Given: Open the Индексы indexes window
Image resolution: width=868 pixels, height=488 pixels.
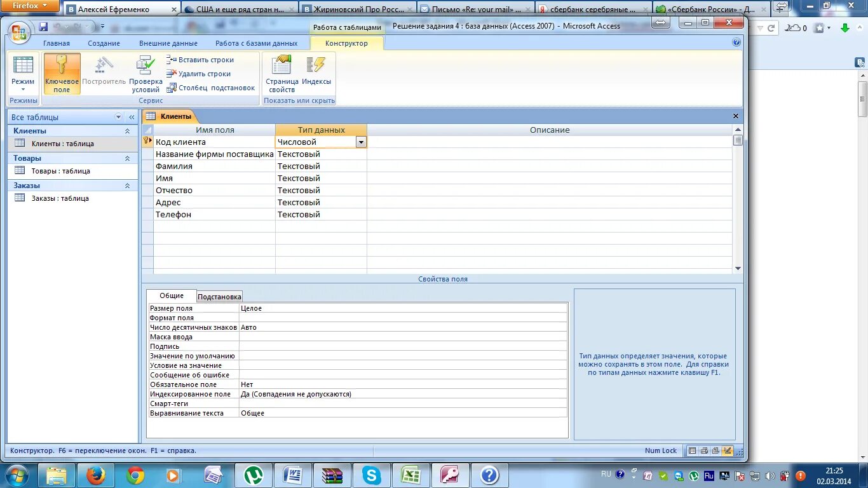Looking at the screenshot, I should [316, 71].
